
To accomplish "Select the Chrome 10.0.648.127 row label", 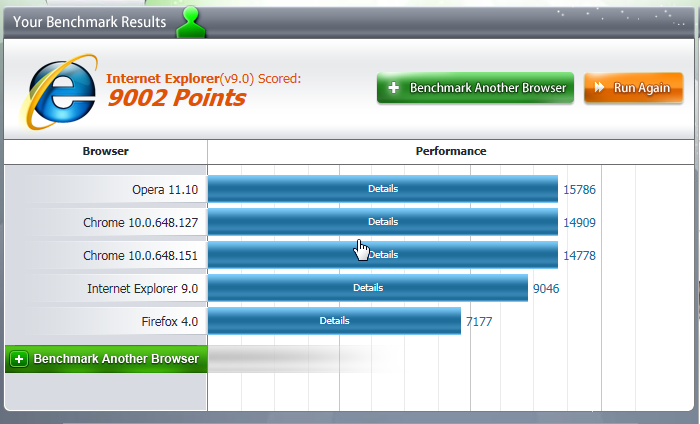I will [x=140, y=223].
